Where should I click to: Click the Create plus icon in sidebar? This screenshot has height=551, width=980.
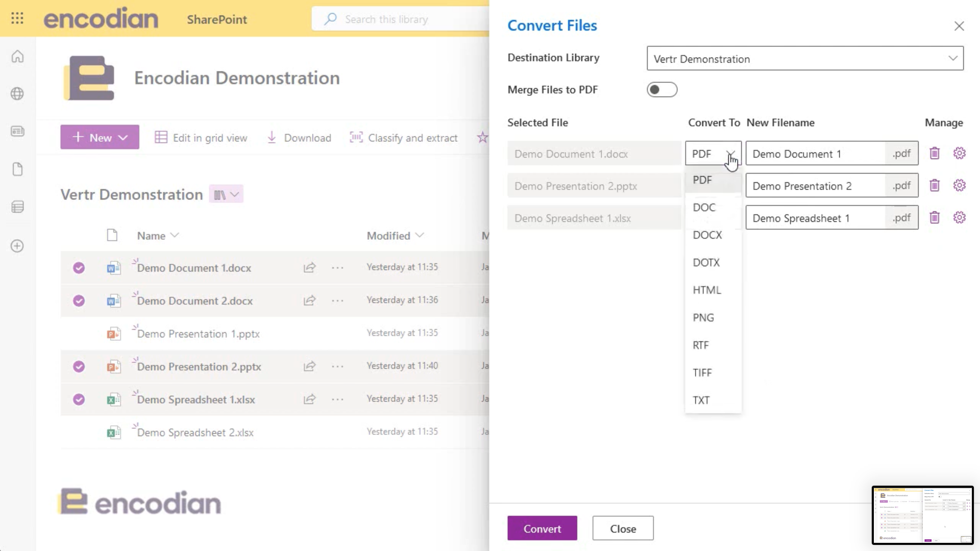[17, 246]
